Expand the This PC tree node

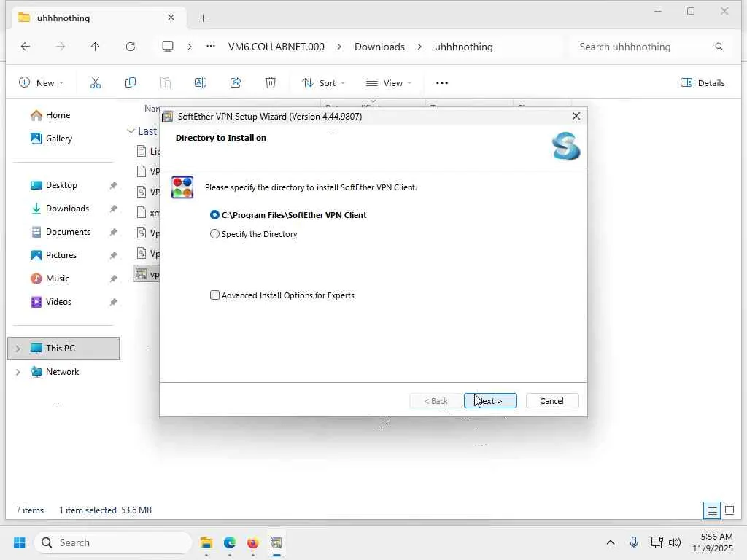point(18,349)
